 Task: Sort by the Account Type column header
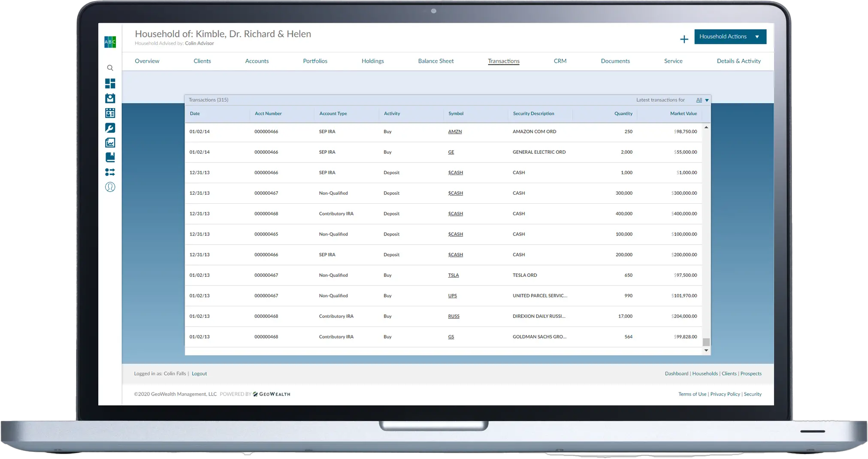point(333,114)
